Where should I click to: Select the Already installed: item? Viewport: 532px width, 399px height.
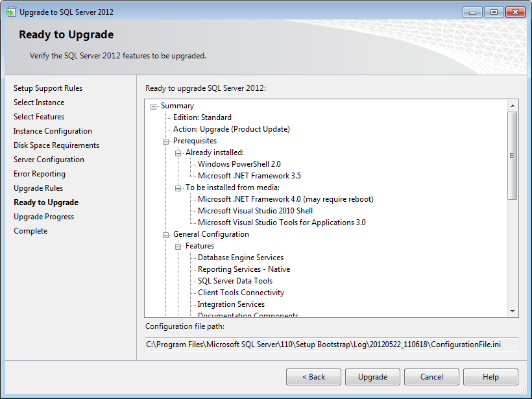click(215, 152)
